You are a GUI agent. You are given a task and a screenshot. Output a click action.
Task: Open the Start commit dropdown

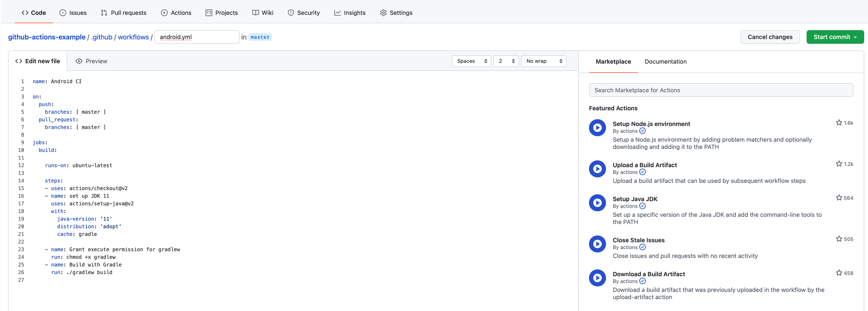coord(835,37)
